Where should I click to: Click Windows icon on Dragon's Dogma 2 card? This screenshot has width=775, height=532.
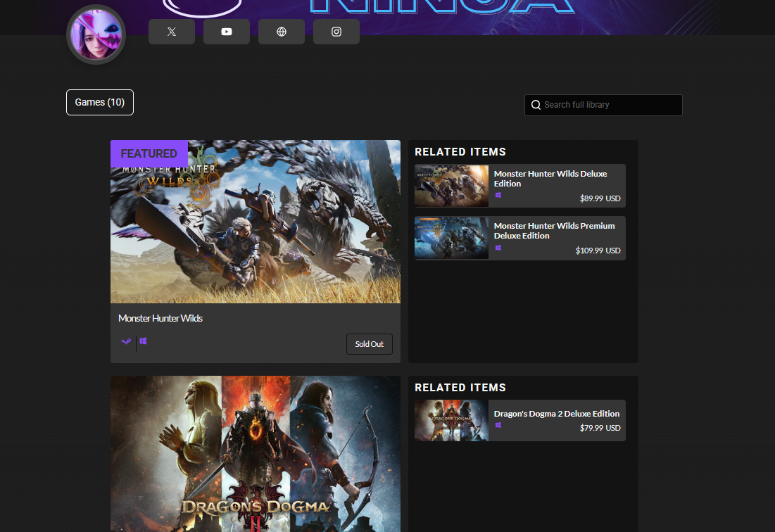pos(498,425)
